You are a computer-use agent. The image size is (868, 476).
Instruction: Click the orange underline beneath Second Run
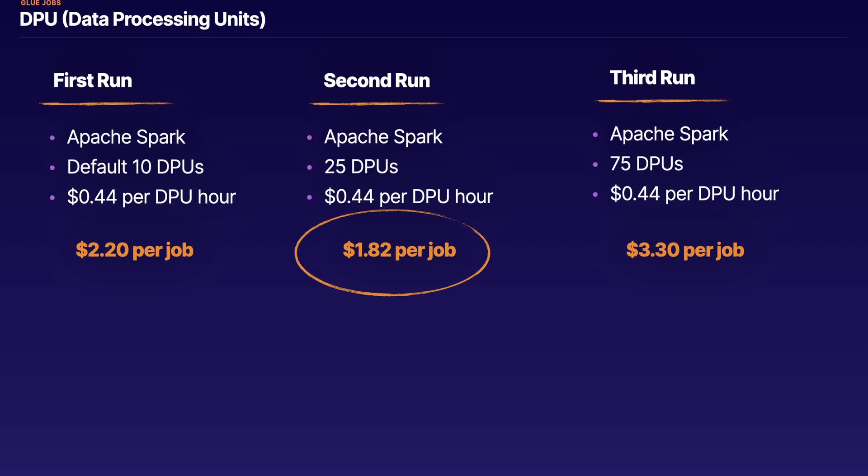tap(376, 103)
